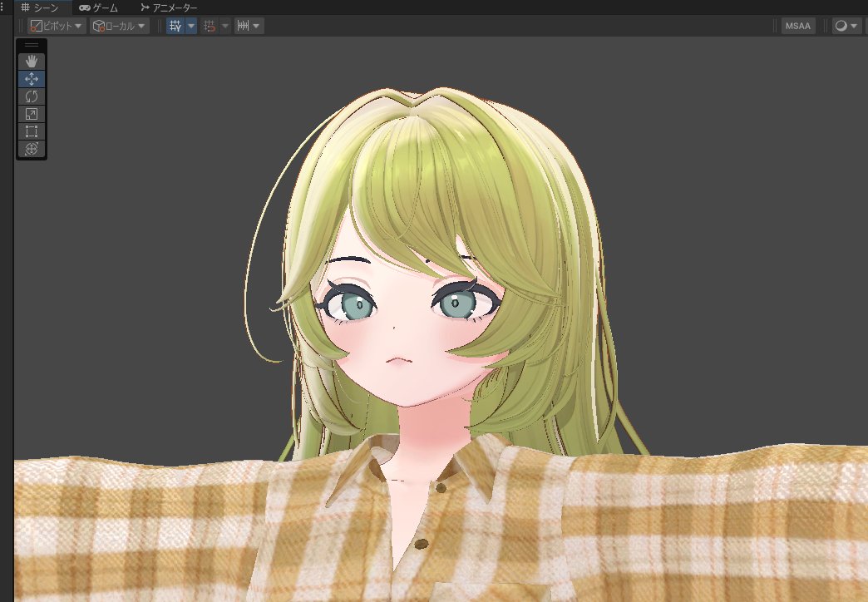The width and height of the screenshot is (868, 602).
Task: Select the View (hand) tool
Action: point(32,60)
